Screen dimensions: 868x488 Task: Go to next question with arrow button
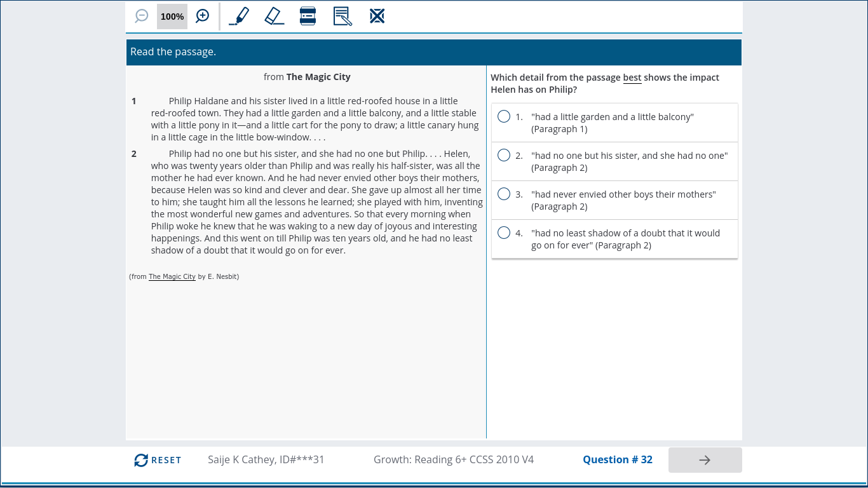(705, 460)
